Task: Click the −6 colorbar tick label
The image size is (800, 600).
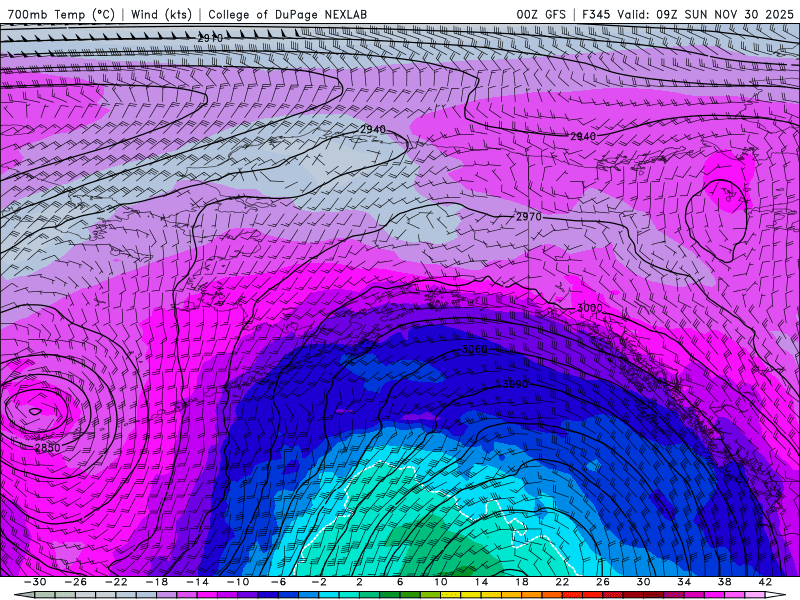Action: click(x=278, y=582)
